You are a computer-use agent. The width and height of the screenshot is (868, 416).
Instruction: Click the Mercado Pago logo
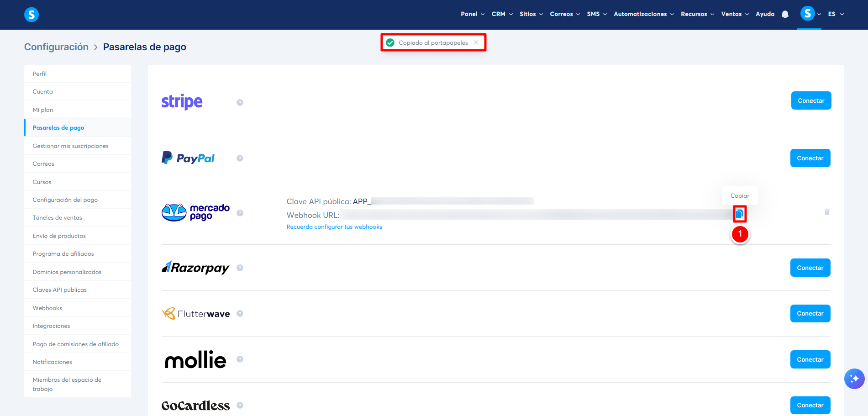(196, 212)
